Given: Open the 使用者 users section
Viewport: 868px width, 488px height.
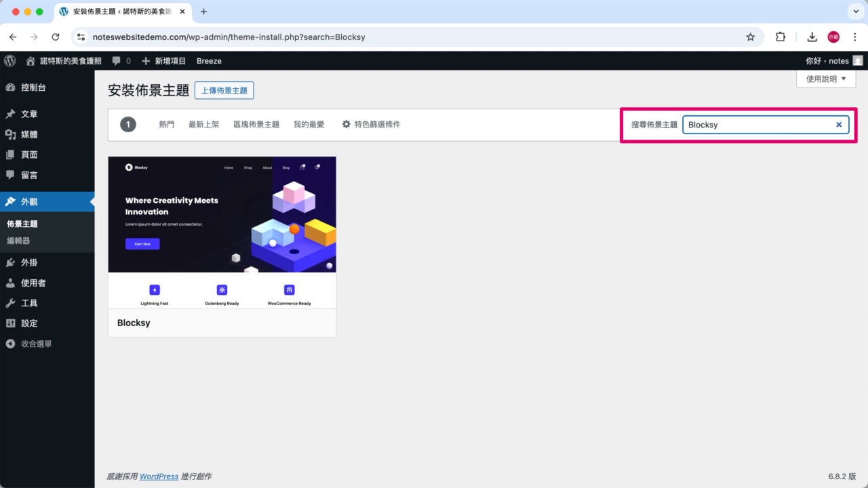Looking at the screenshot, I should coord(33,283).
